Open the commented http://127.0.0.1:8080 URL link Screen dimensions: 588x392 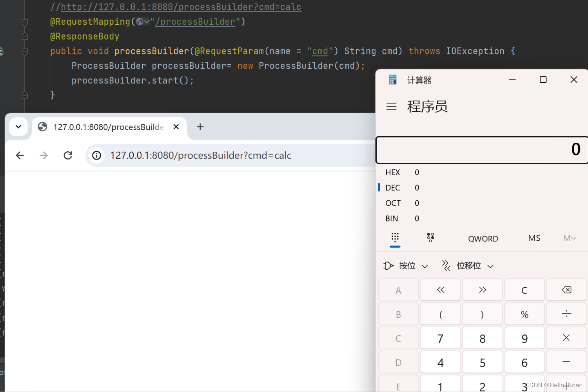(181, 7)
